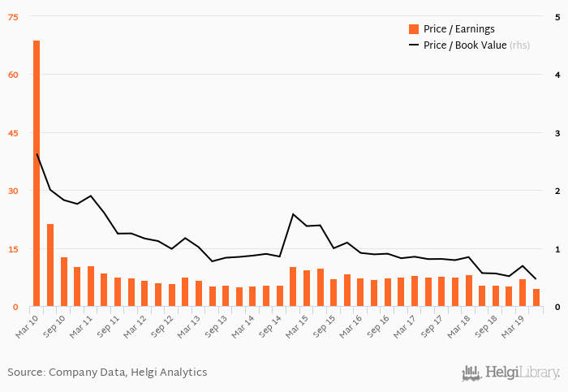This screenshot has width=568, height=392.
Task: Toggle the Price / Earnings legend label
Action: pyautogui.click(x=458, y=28)
